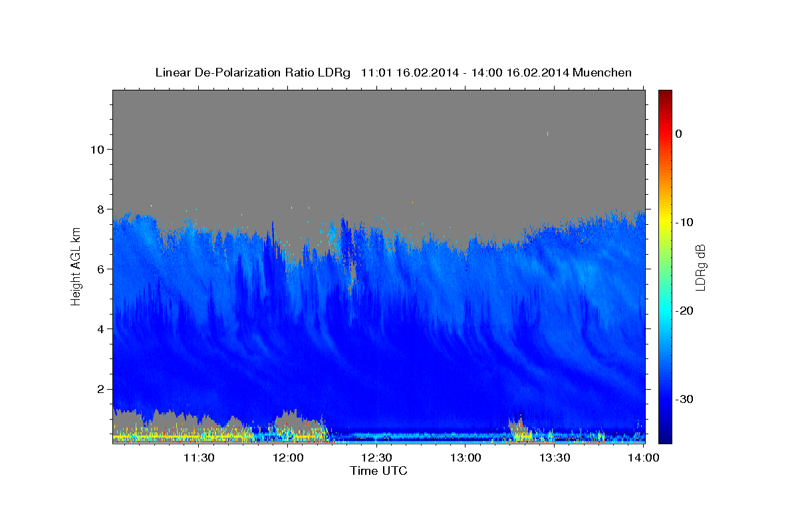Viewport: 798px width, 532px height.
Task: Click the height tick label '10'
Action: [96, 149]
